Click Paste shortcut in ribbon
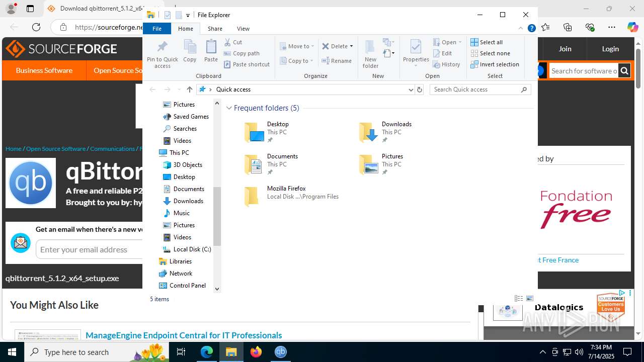The height and width of the screenshot is (362, 644). tap(247, 64)
